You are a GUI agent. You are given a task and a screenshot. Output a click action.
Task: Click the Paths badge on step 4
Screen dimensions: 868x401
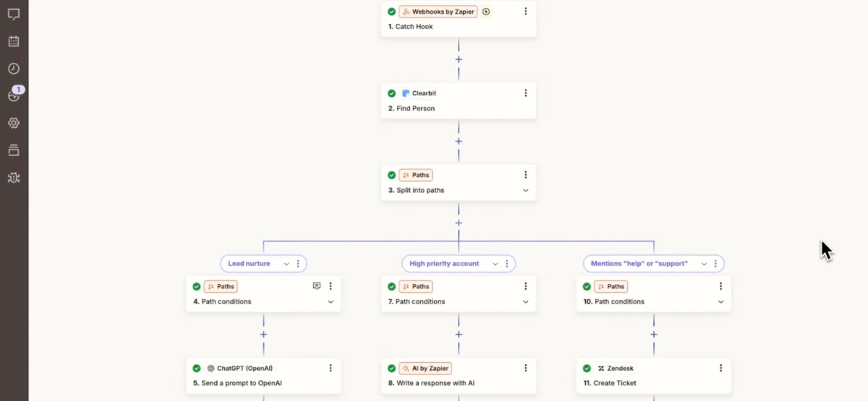coord(220,286)
